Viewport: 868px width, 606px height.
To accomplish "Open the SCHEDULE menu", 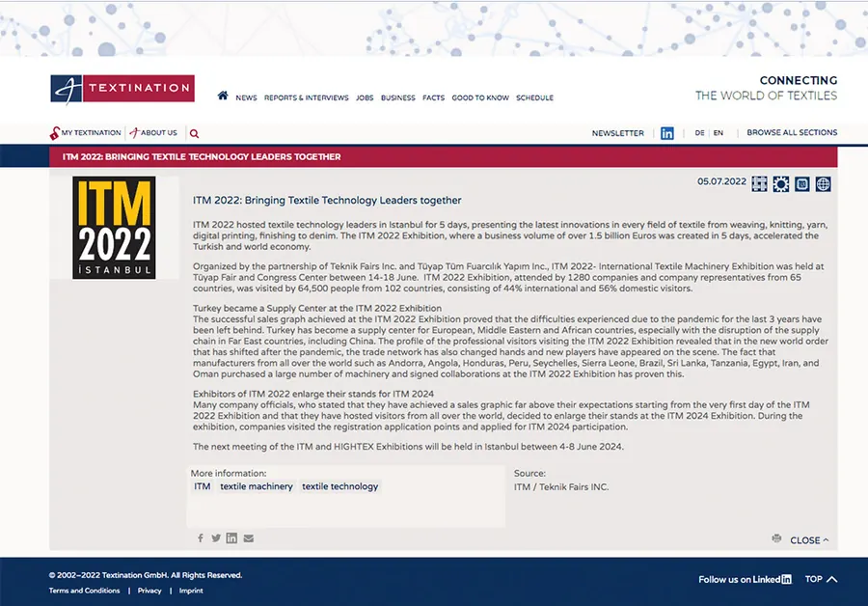I will pyautogui.click(x=534, y=97).
